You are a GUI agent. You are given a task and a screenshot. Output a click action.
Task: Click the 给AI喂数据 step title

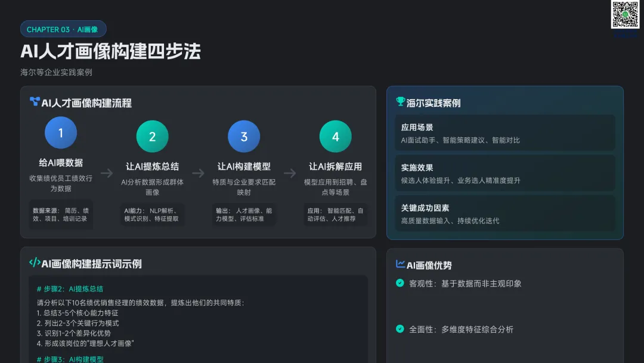61,163
